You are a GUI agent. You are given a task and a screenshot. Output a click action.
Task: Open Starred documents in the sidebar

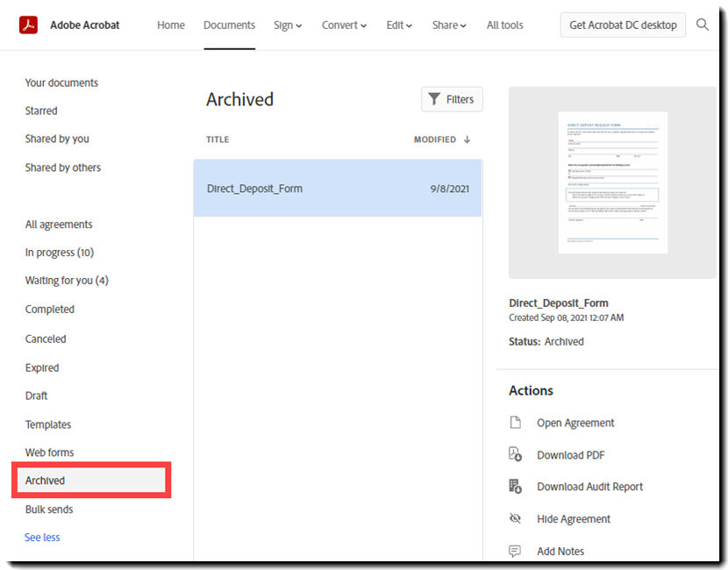tap(41, 110)
